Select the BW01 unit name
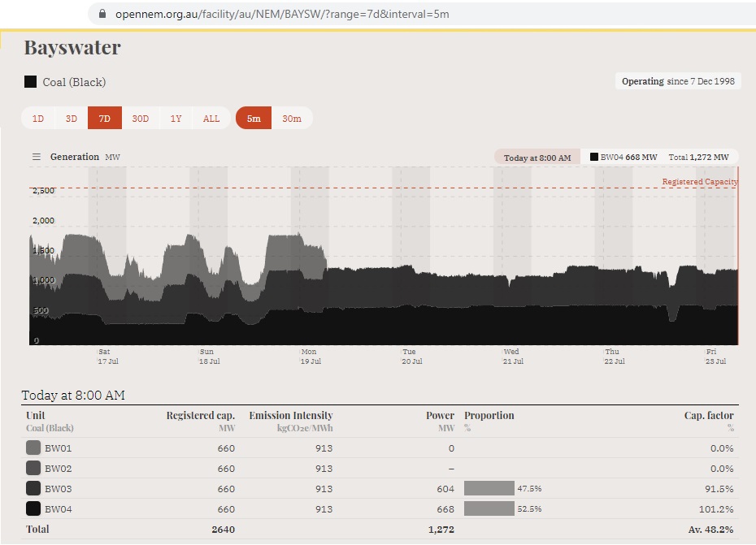Viewport: 756px width, 545px height. pyautogui.click(x=59, y=448)
